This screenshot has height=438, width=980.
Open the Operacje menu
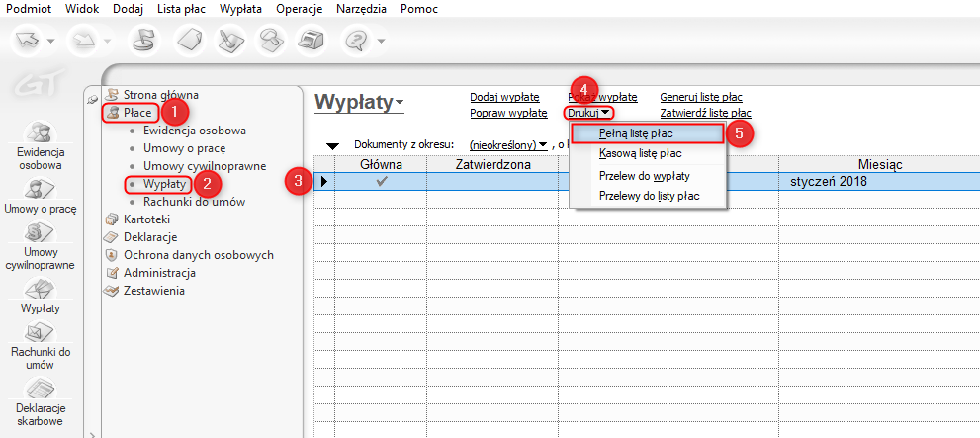(x=300, y=9)
